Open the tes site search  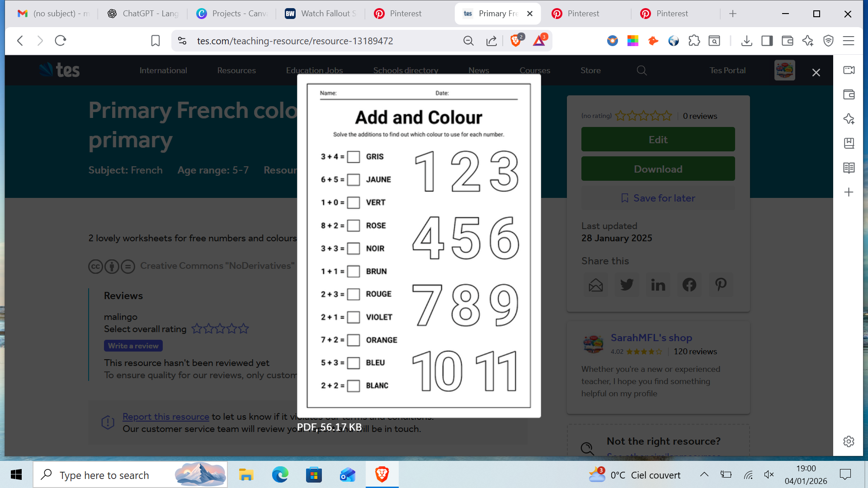pos(642,70)
